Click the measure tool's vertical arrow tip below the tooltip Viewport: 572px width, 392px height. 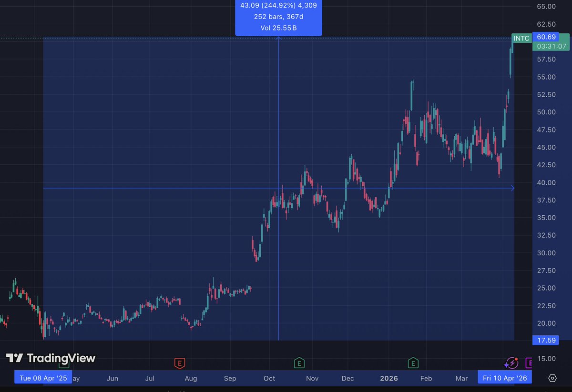coord(278,39)
